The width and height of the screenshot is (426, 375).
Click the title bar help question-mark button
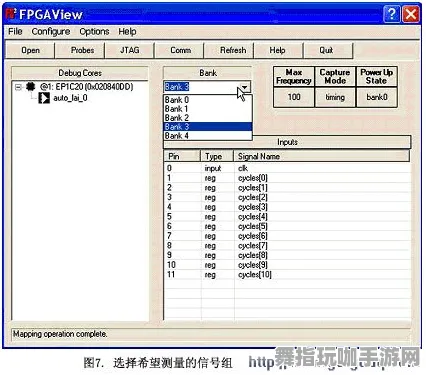pyautogui.click(x=391, y=14)
